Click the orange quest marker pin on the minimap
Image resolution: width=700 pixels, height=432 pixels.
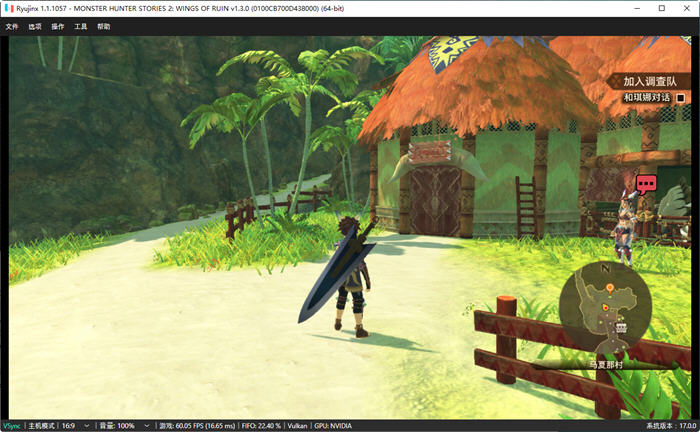tap(609, 288)
